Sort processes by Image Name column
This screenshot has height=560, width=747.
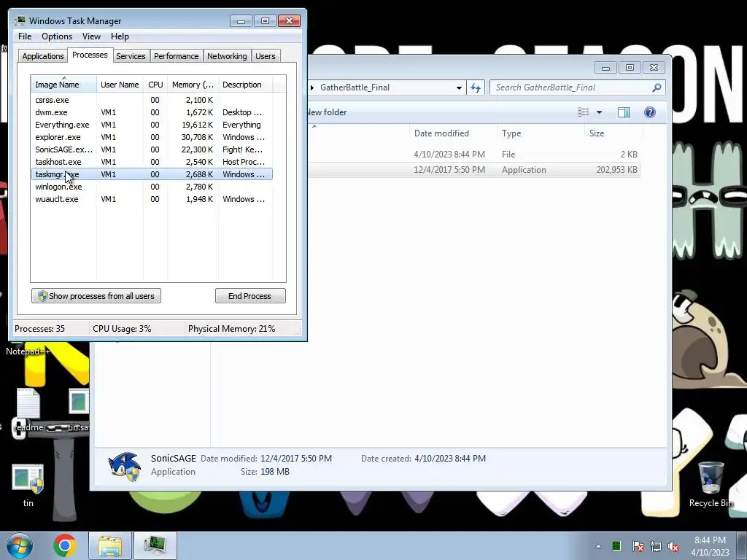click(x=63, y=85)
